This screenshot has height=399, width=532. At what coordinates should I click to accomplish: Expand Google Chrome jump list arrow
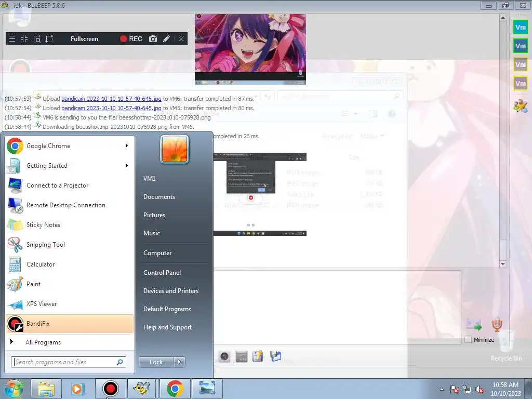pyautogui.click(x=127, y=146)
